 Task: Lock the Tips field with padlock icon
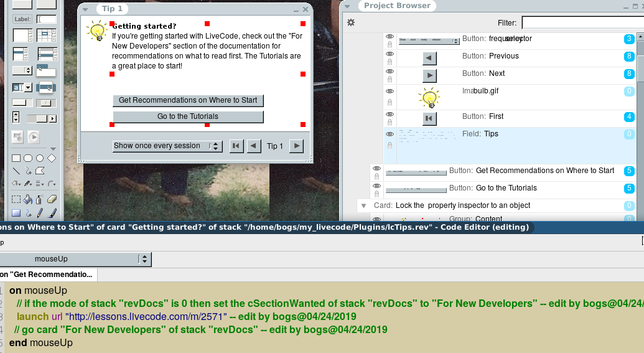[x=390, y=145]
